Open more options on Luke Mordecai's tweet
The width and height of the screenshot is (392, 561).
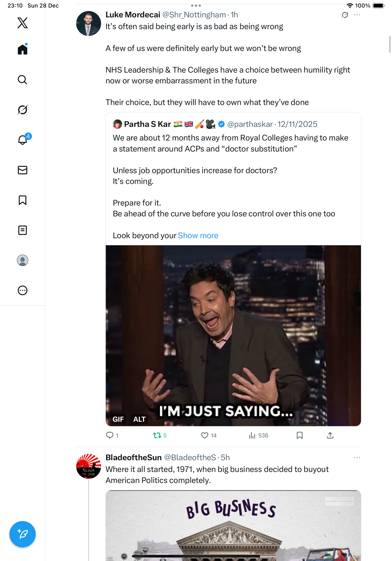click(x=357, y=15)
